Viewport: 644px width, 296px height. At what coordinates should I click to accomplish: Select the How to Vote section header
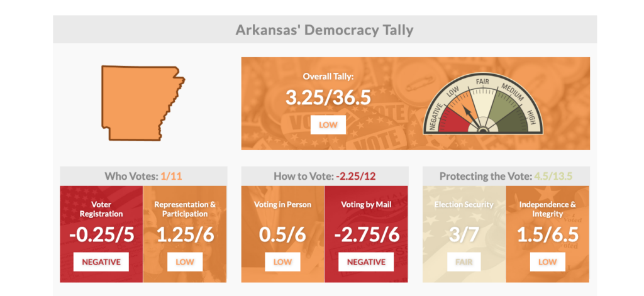(325, 176)
